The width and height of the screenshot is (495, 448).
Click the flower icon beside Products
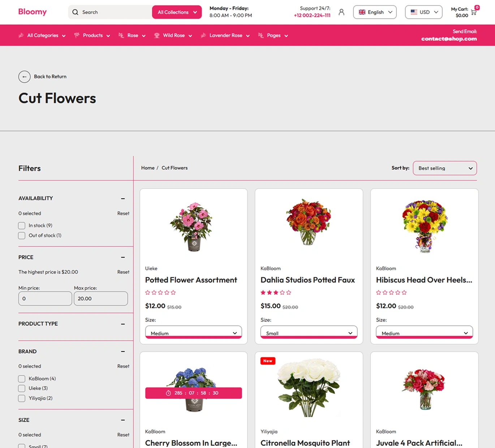tap(77, 35)
